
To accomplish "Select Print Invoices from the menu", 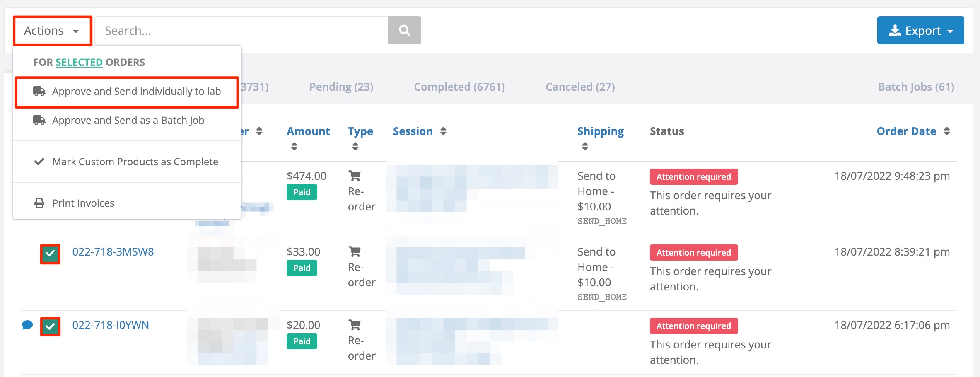I will [83, 203].
